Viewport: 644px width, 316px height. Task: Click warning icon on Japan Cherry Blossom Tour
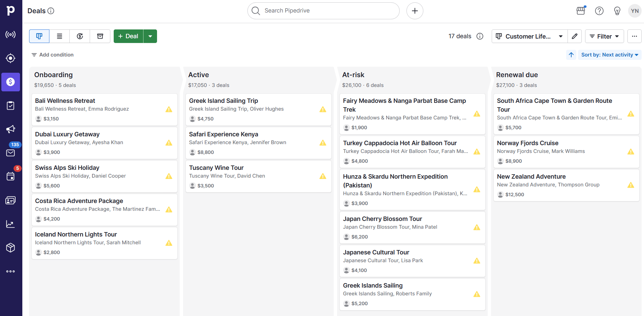tap(477, 227)
